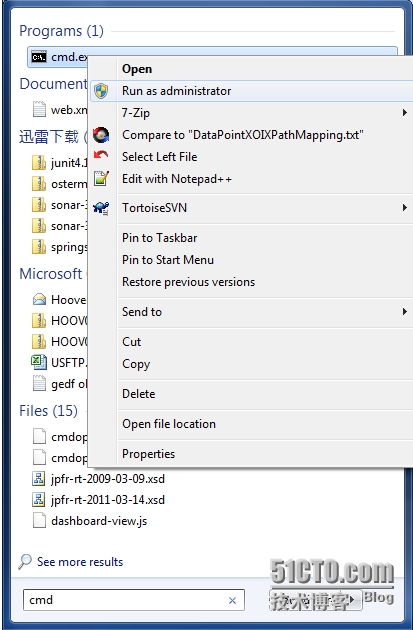This screenshot has height=630, width=413.
Task: Select the dashboard-view.js file name
Action: (x=99, y=521)
